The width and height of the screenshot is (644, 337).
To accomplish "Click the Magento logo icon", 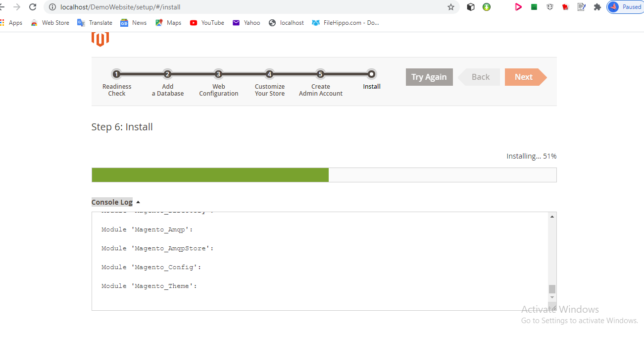I will pyautogui.click(x=100, y=39).
